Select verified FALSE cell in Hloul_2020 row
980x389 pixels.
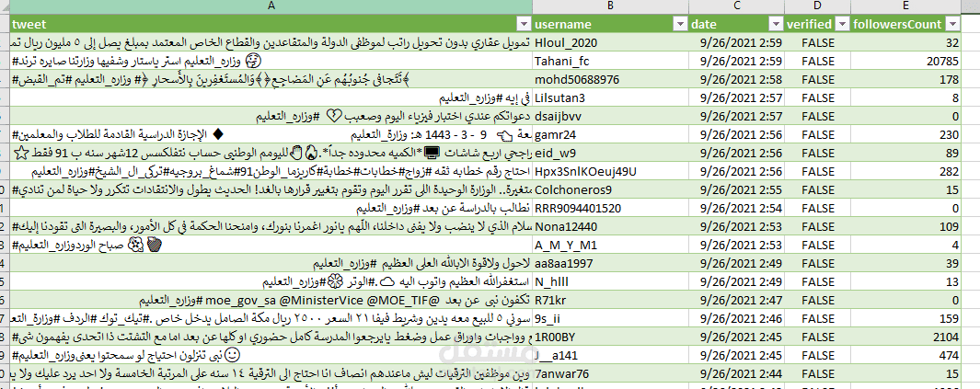(x=817, y=42)
